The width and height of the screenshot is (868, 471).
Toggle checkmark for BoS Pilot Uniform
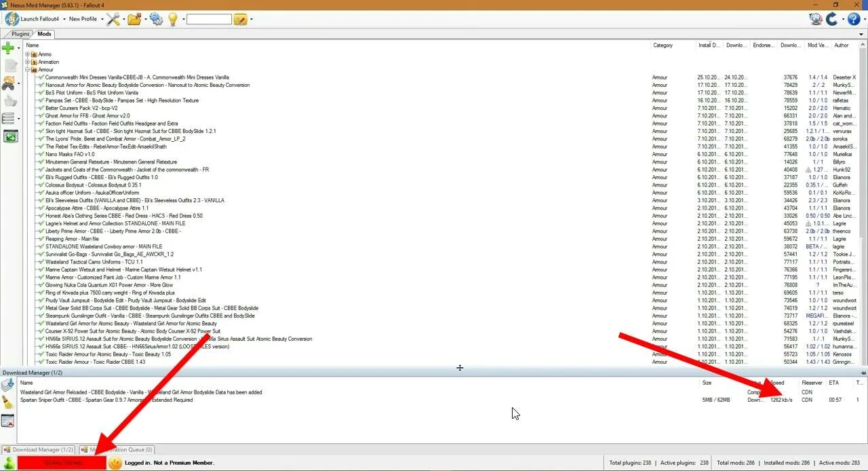click(41, 92)
